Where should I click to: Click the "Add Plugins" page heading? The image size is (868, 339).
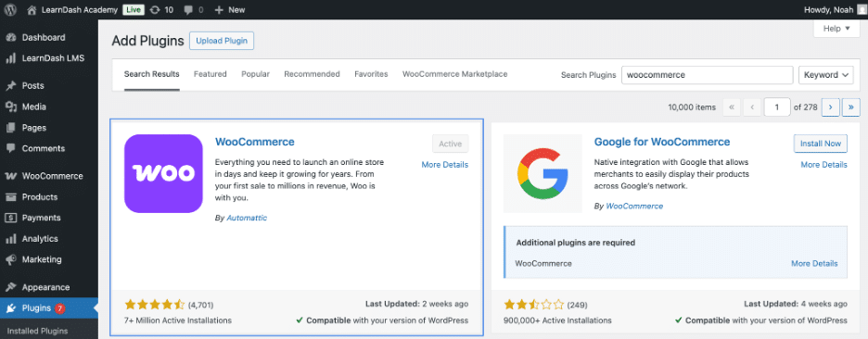147,41
